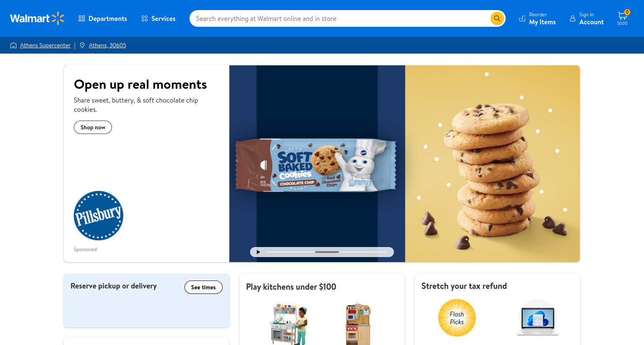Click the video progress bar
The height and width of the screenshot is (345, 644).
[x=327, y=252]
